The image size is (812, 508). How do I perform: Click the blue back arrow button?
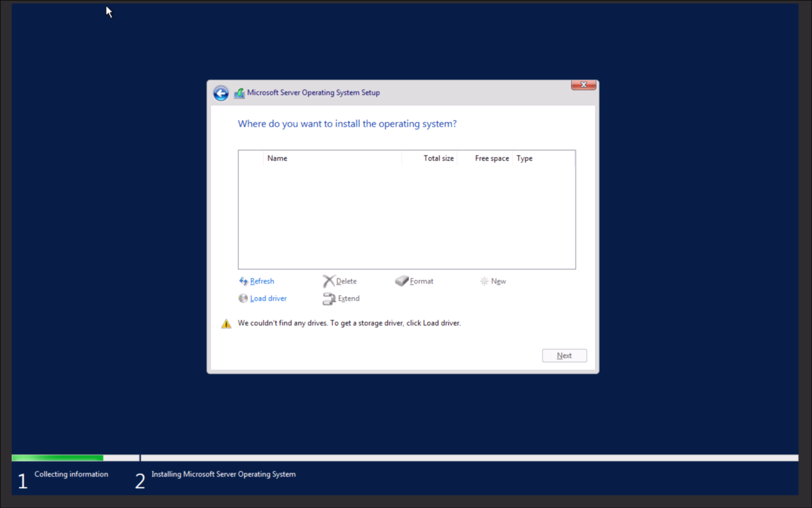click(x=221, y=93)
